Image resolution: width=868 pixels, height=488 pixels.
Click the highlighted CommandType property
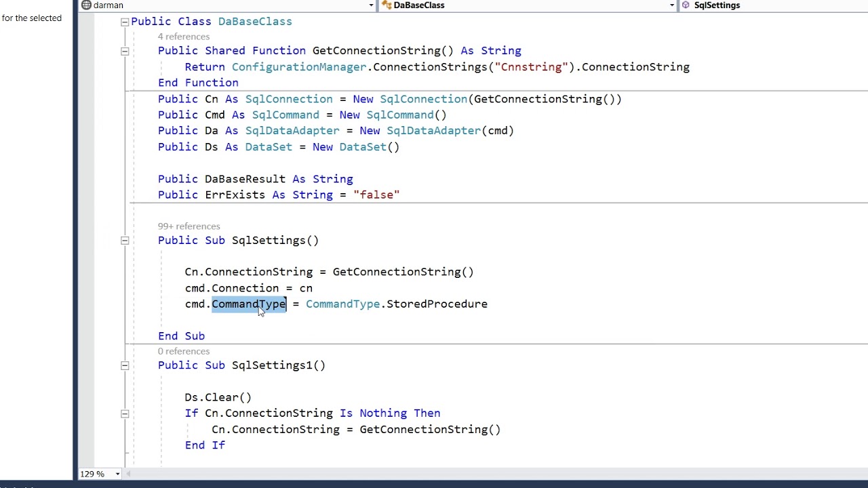249,304
